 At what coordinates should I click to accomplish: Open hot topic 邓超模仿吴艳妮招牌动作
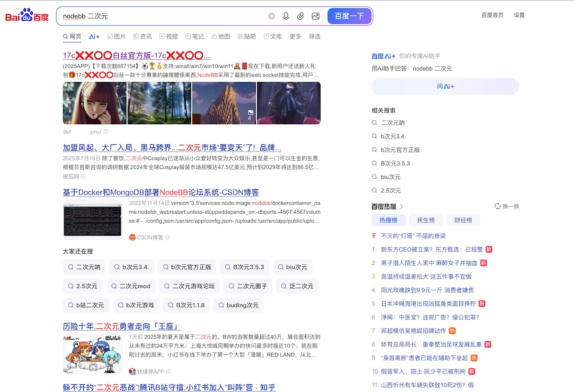point(413,330)
